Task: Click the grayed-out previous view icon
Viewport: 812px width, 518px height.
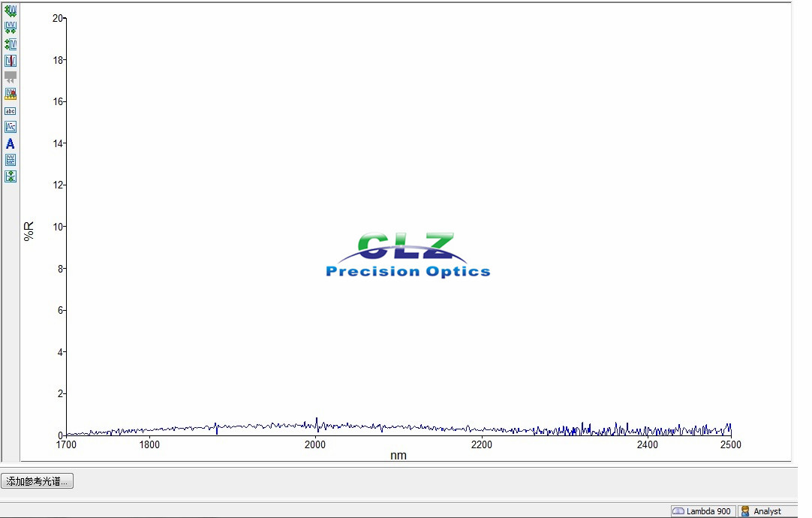Action: click(x=11, y=78)
